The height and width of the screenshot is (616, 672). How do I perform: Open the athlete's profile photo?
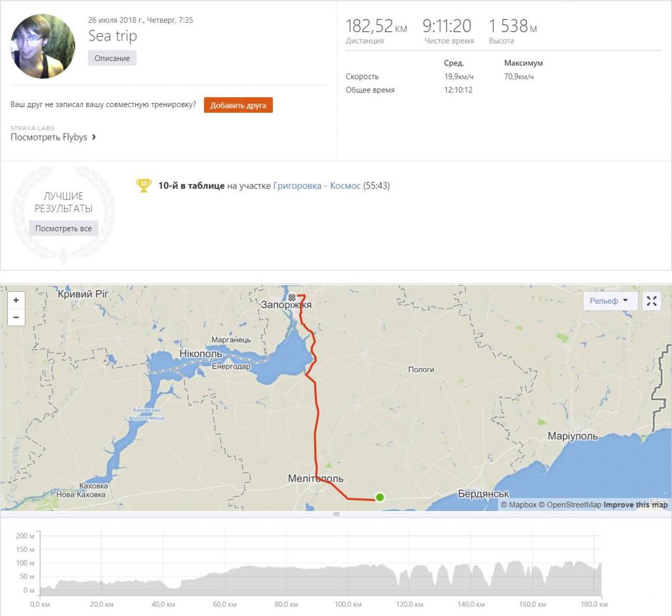(x=43, y=47)
